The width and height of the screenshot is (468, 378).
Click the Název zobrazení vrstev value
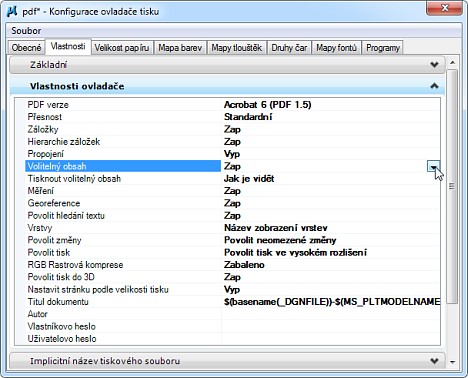pyautogui.click(x=276, y=228)
